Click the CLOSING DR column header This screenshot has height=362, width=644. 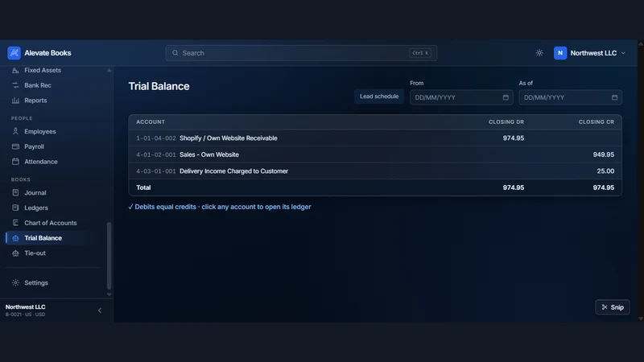[506, 122]
